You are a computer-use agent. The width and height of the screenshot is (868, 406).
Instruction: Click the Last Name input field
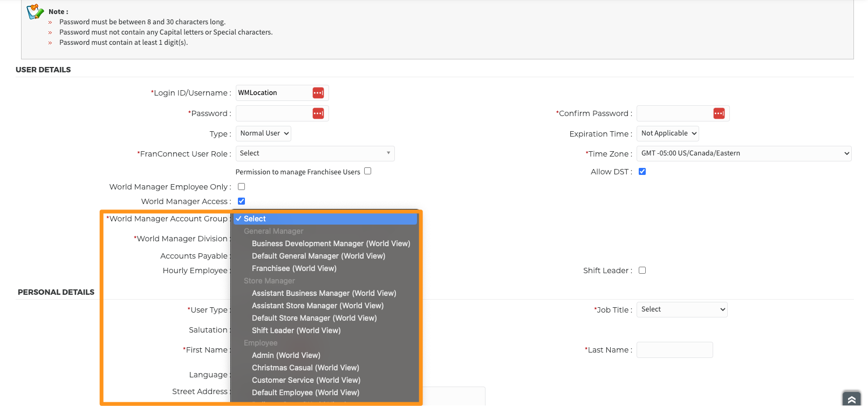(x=675, y=350)
